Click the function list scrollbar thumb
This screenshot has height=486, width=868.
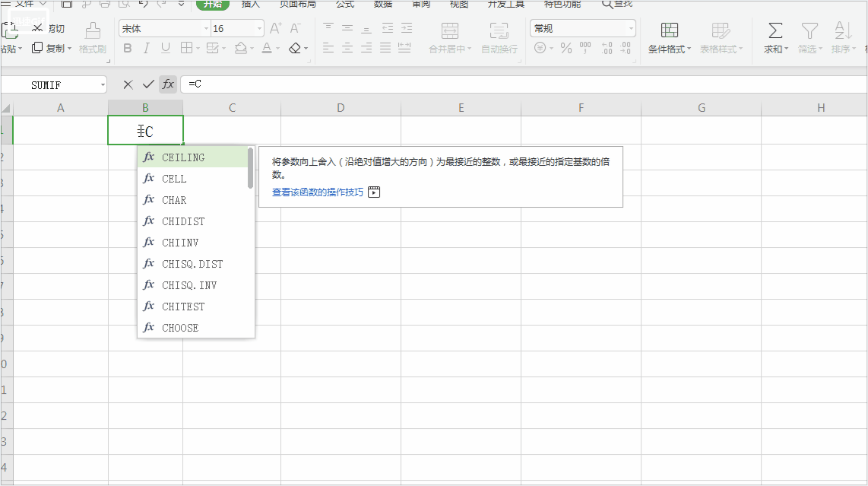251,169
